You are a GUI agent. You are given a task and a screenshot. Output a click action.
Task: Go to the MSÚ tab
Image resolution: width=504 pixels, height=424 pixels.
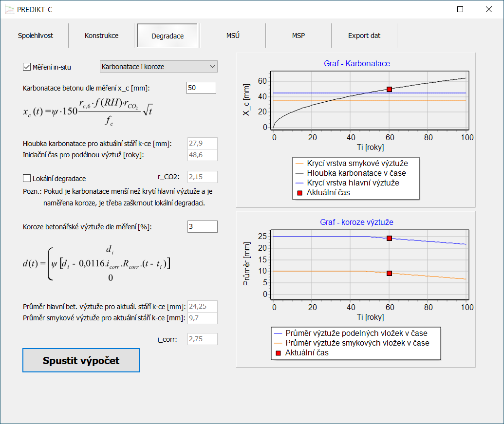click(x=233, y=36)
